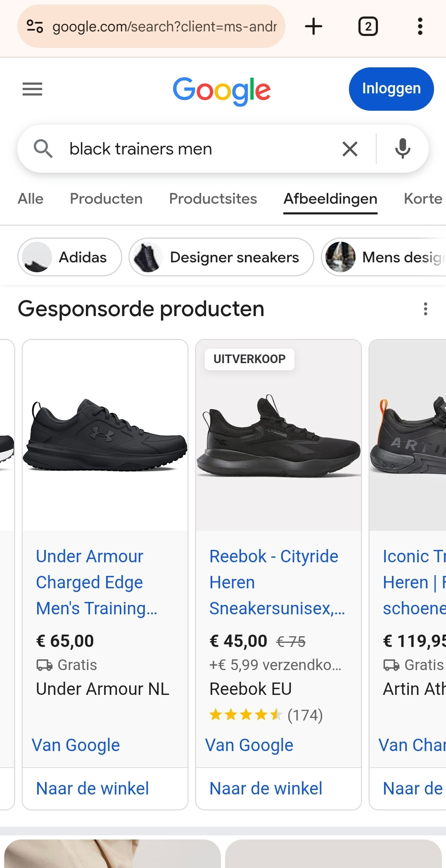Open options for Gesponsorde producten section
446x868 pixels.
click(425, 309)
